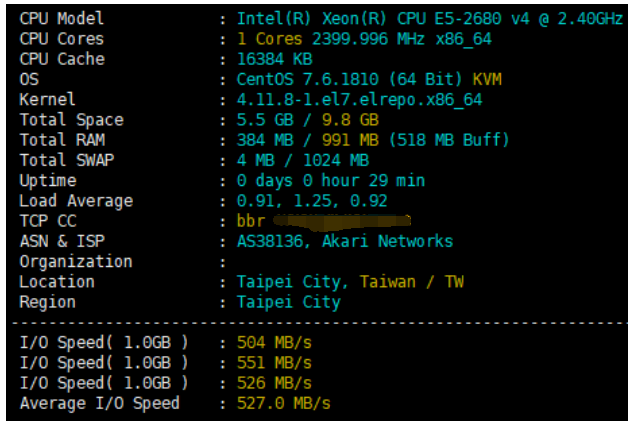Click the 991 MB total RAM value
This screenshot has height=426, width=637.
[x=350, y=140]
